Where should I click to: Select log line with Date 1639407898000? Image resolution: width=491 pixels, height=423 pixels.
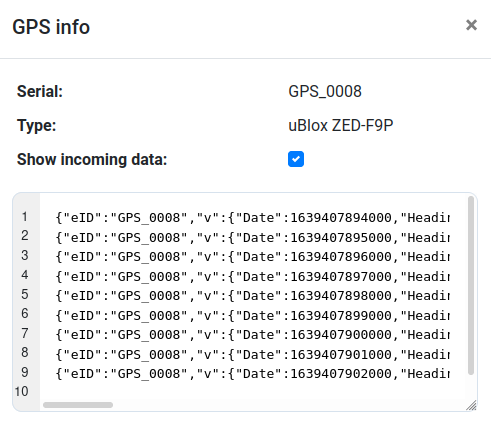point(252,296)
